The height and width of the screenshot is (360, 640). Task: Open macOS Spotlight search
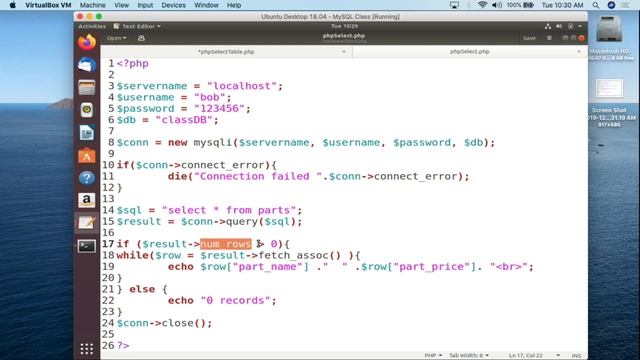click(x=596, y=5)
